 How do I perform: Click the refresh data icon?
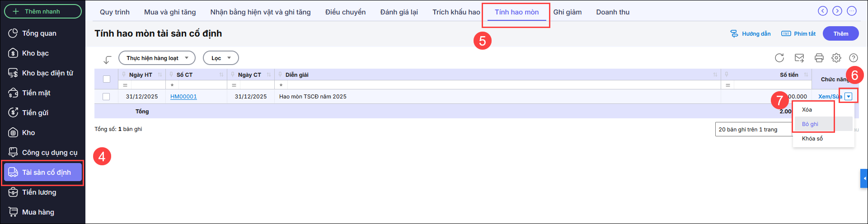(x=779, y=58)
